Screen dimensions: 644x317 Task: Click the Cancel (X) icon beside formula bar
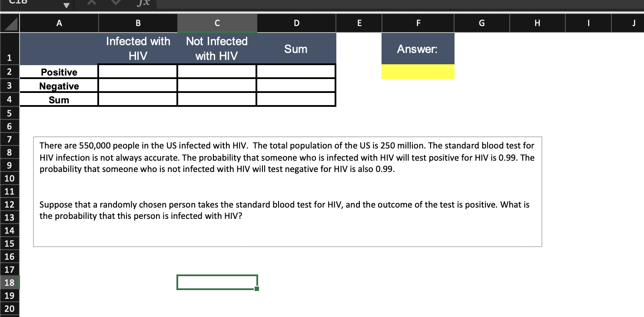pos(91,3)
